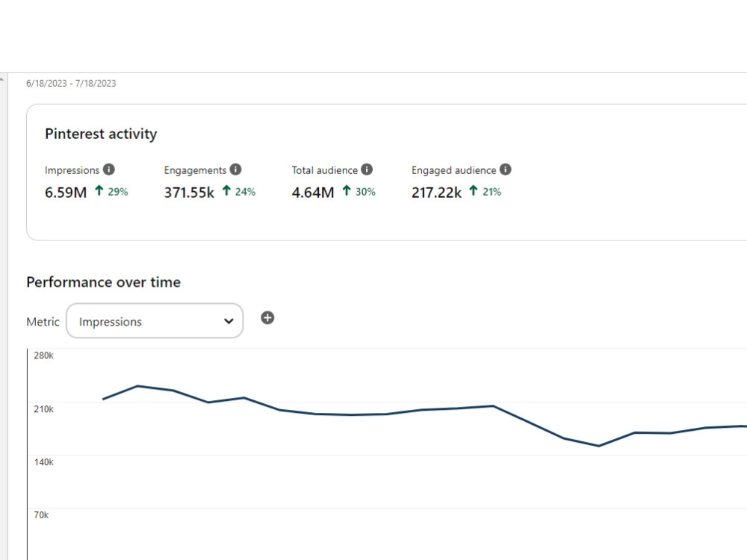Screen dimensions: 747x560
Task: Show the Total audience info icon
Action: click(x=367, y=169)
